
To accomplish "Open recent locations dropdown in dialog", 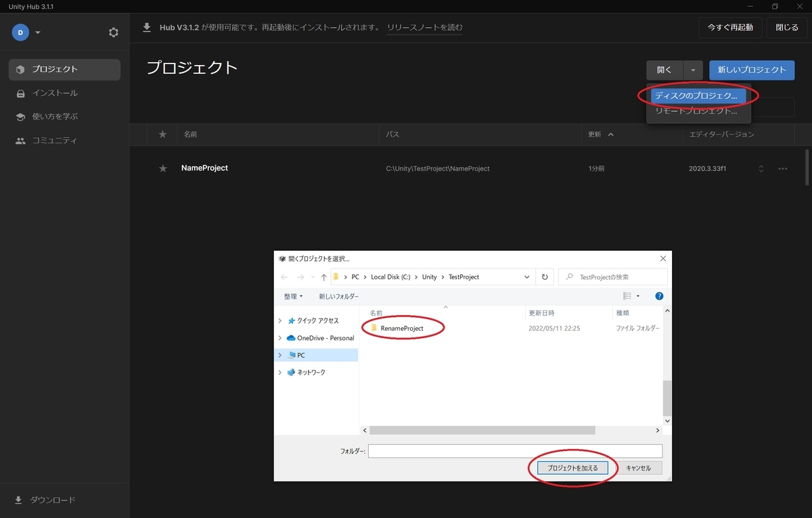I will point(313,277).
